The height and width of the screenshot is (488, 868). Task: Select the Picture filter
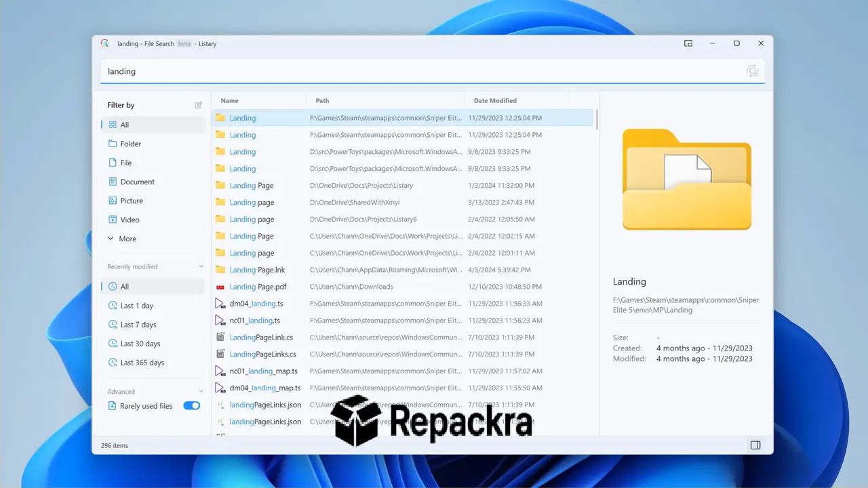click(x=153, y=201)
